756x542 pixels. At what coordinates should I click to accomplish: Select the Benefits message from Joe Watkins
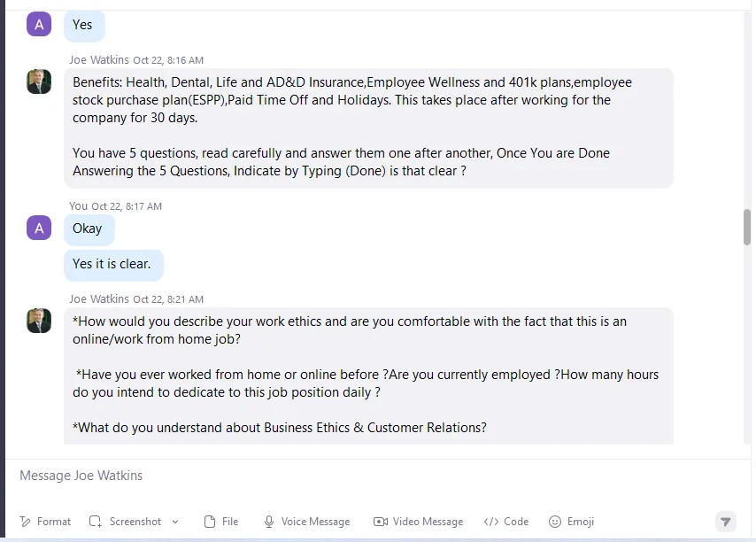point(368,128)
